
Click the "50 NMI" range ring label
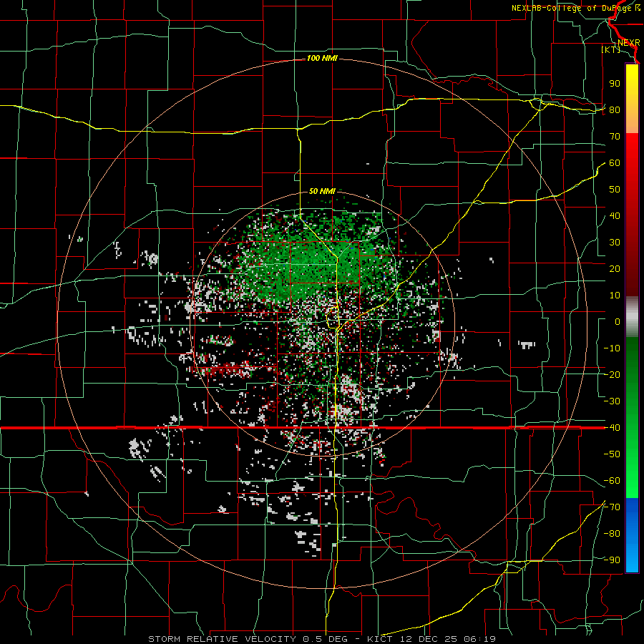(323, 191)
